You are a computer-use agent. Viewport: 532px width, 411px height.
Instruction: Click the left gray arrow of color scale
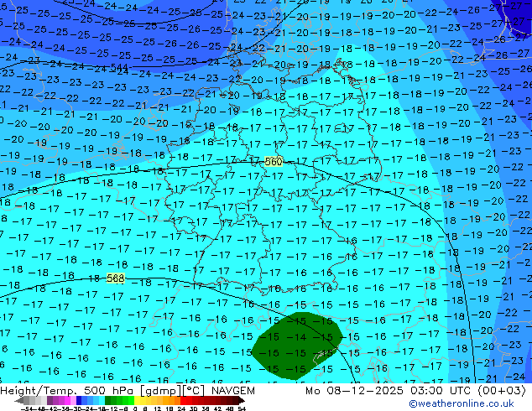click(x=19, y=401)
